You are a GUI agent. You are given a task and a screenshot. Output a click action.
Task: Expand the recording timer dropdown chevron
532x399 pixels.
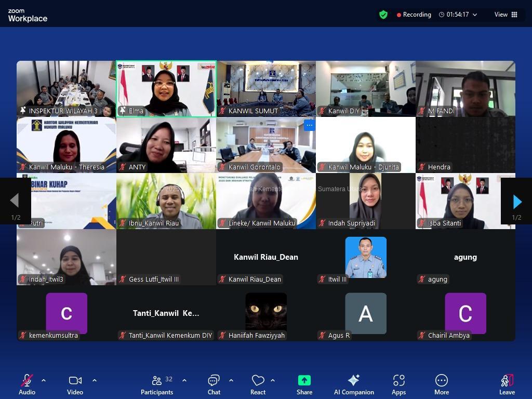(475, 15)
